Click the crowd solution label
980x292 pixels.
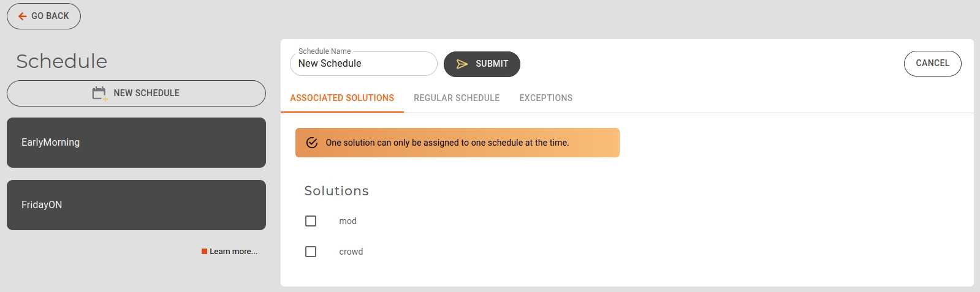pyautogui.click(x=351, y=252)
